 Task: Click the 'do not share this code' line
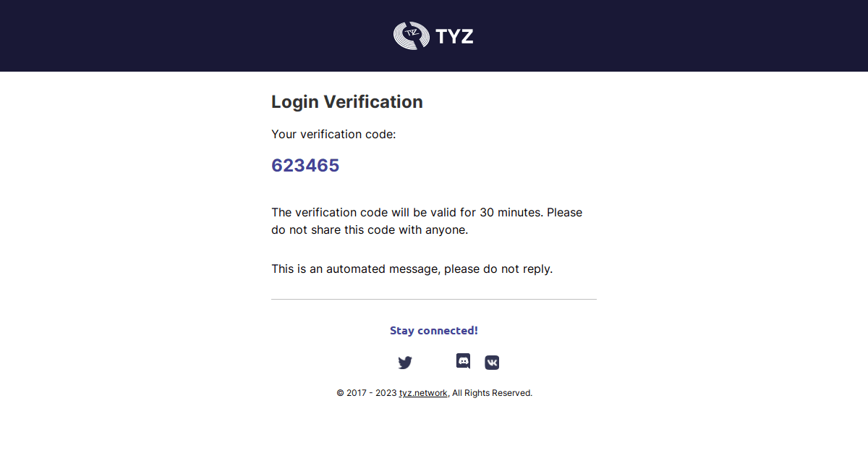370,230
